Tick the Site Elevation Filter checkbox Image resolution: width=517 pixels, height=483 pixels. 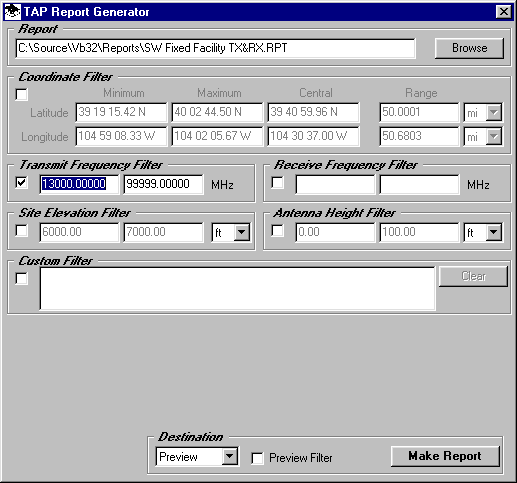click(22, 230)
